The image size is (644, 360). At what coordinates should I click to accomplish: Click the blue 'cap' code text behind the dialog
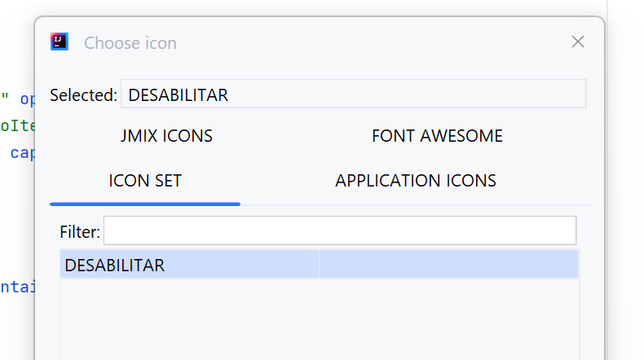click(22, 153)
